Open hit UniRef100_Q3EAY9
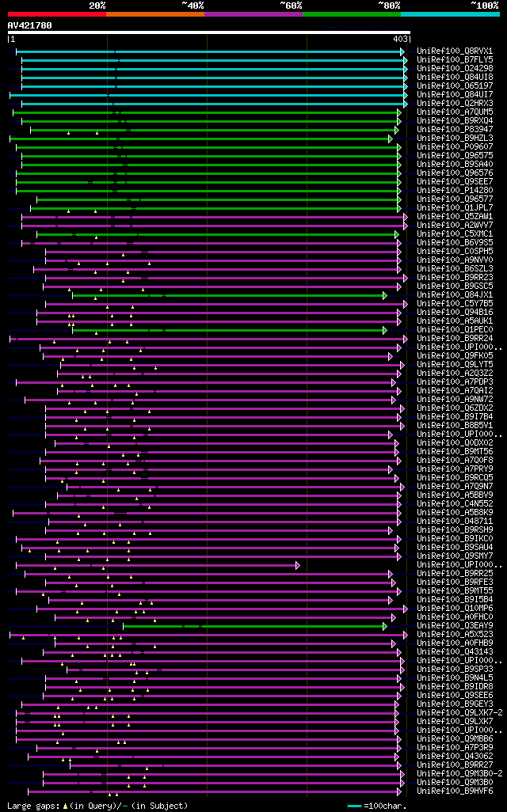 click(455, 625)
